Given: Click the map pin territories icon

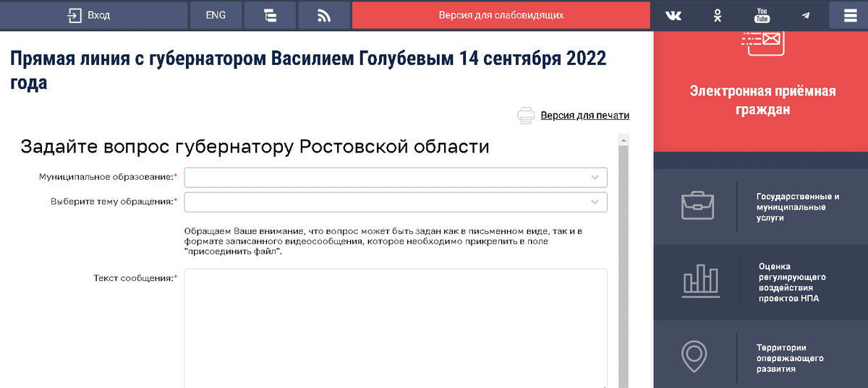Looking at the screenshot, I should tap(694, 356).
